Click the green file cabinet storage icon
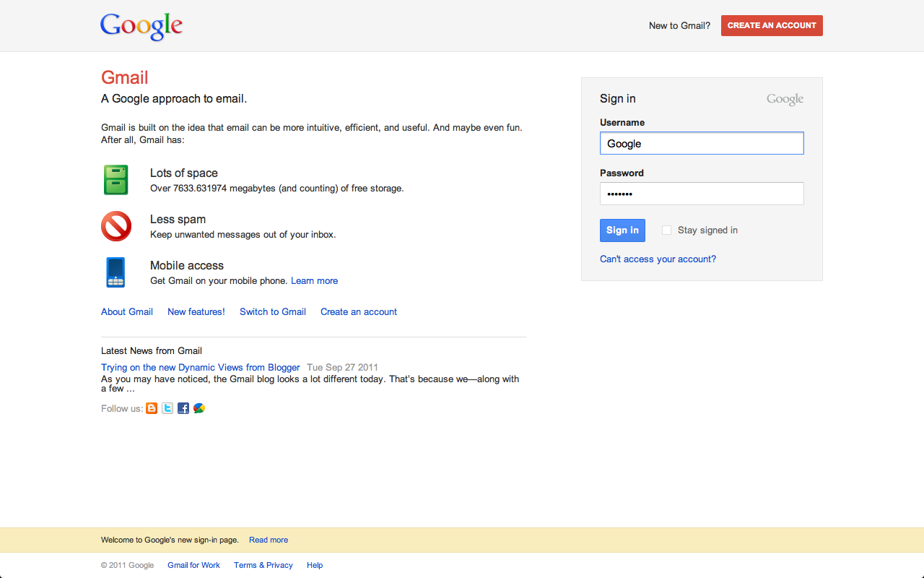 click(x=115, y=180)
